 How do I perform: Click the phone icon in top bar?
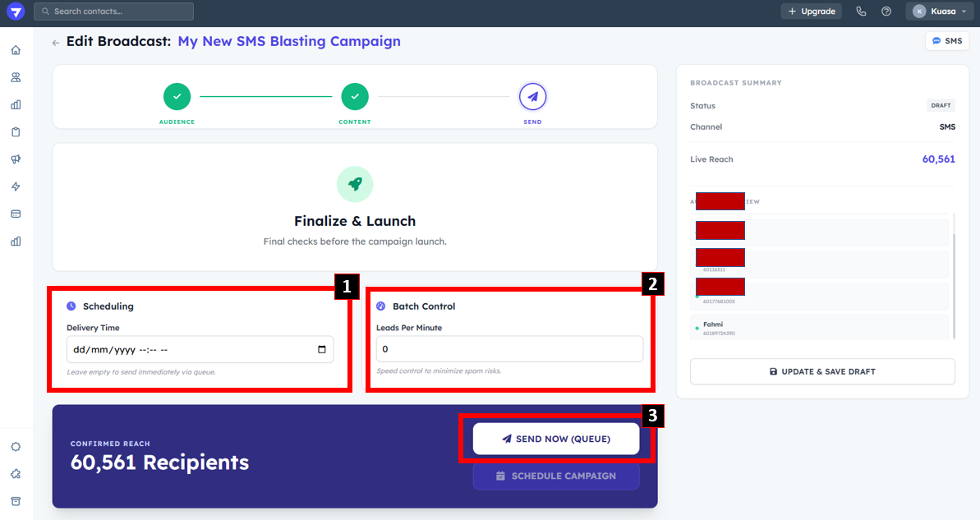(861, 12)
